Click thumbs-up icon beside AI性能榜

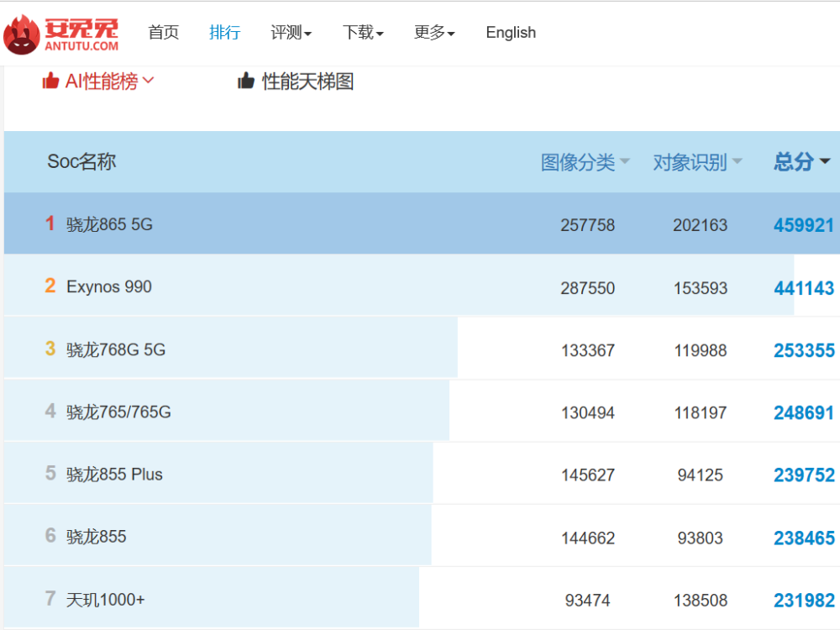[x=51, y=81]
